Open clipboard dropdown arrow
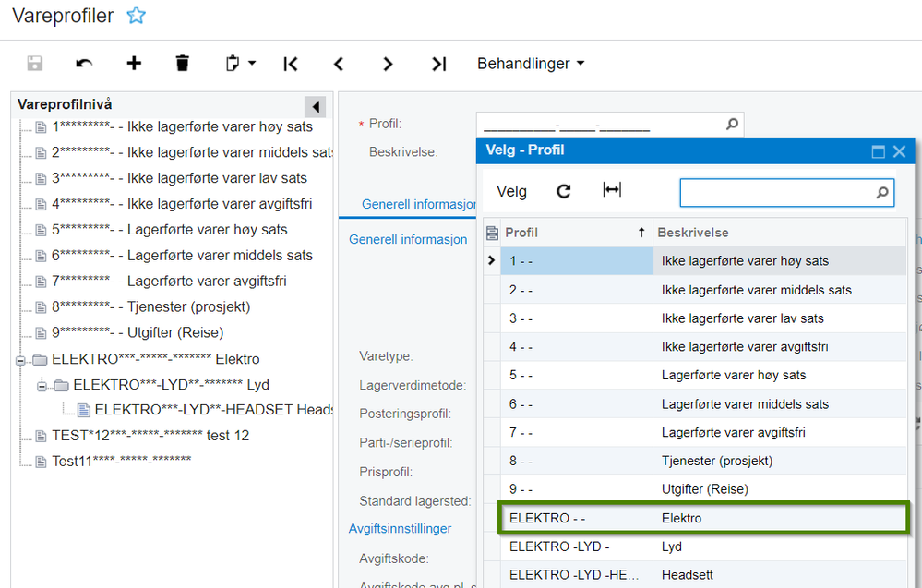 pyautogui.click(x=252, y=63)
